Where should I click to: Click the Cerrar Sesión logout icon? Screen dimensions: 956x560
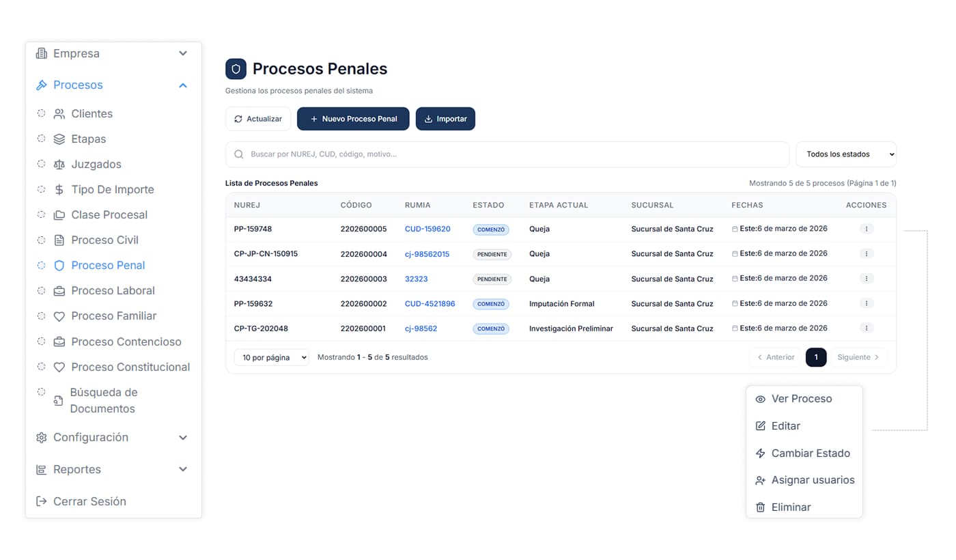42,501
